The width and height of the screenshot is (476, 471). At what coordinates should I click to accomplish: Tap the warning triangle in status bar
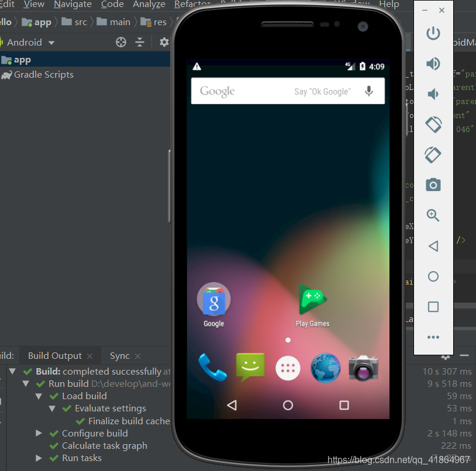197,67
